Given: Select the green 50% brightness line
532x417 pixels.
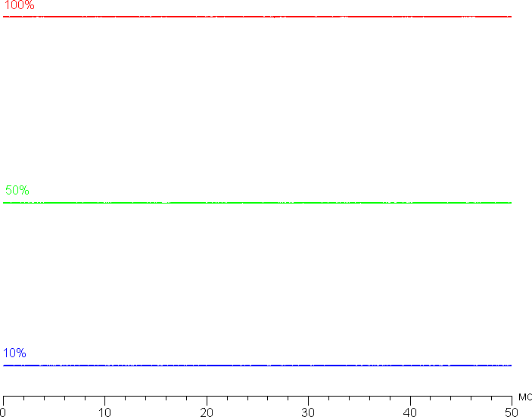Looking at the screenshot, I should 257,203.
